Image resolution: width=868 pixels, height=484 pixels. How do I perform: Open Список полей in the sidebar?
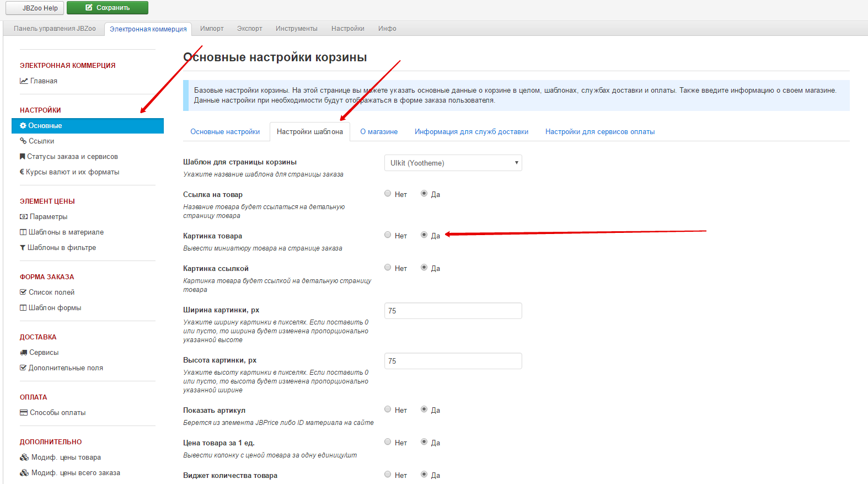tap(51, 292)
